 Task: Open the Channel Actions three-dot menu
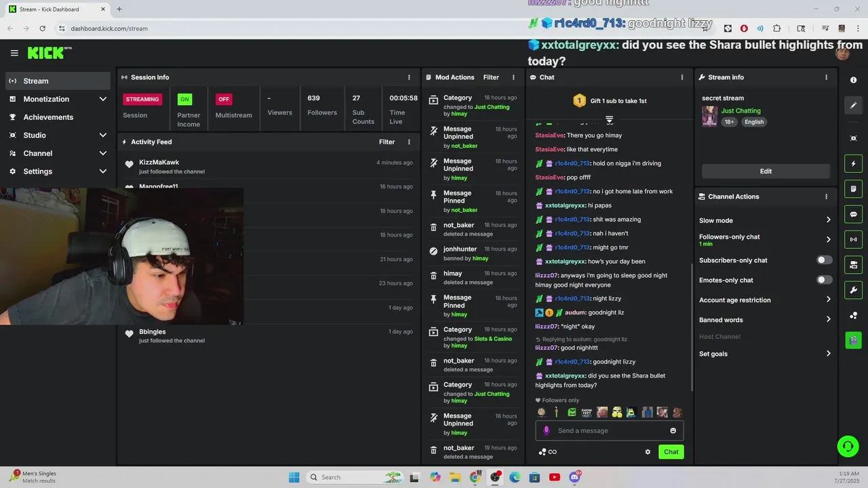pos(826,197)
